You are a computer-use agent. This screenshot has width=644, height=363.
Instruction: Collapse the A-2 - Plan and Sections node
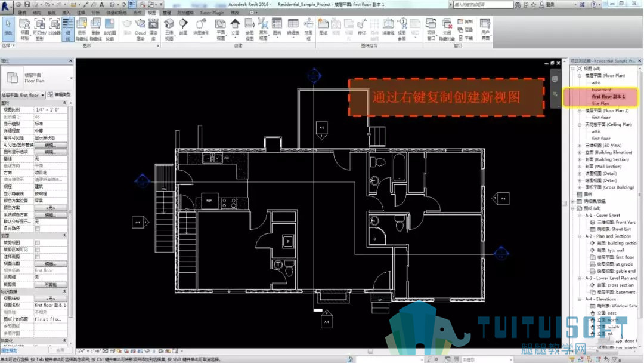tap(580, 236)
